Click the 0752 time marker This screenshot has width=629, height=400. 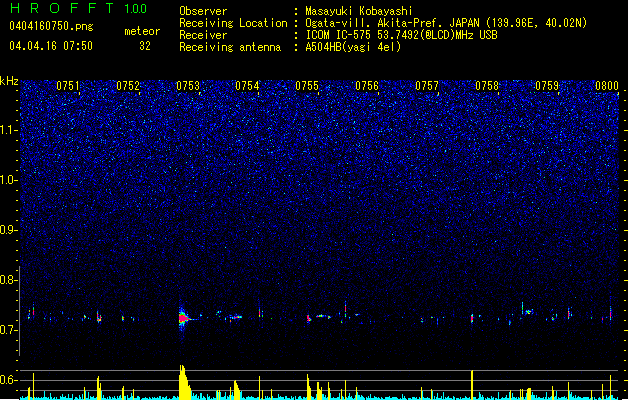tap(128, 86)
